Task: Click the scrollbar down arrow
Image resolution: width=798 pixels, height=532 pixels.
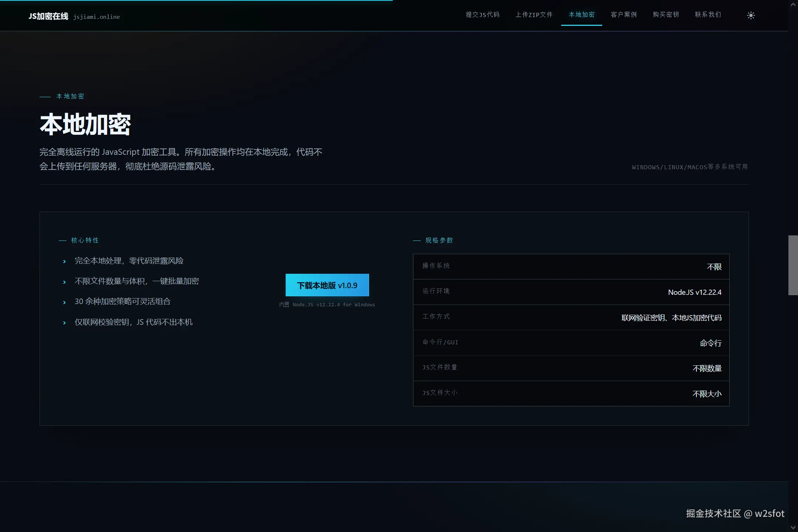Action: pos(793,528)
